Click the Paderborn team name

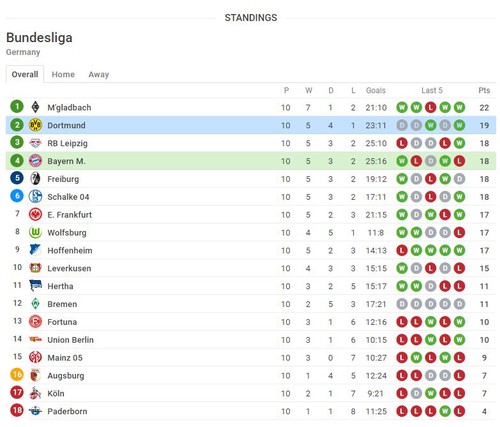[67, 411]
